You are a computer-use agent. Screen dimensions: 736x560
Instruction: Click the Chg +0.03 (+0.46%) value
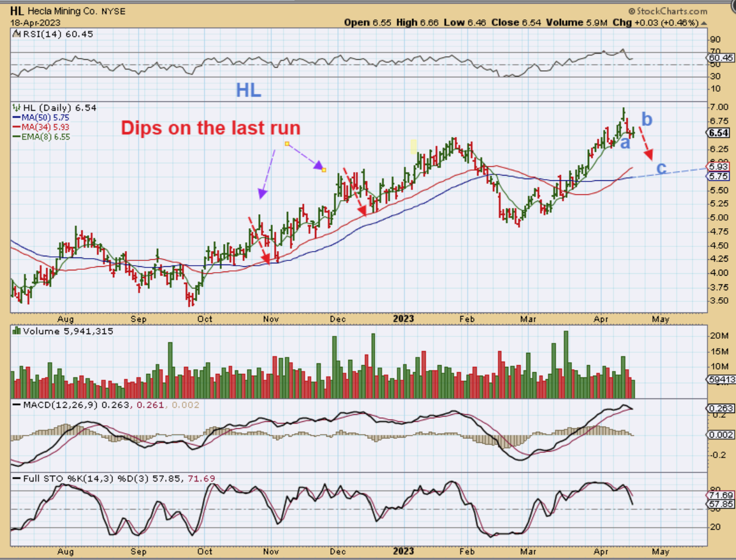pyautogui.click(x=656, y=22)
